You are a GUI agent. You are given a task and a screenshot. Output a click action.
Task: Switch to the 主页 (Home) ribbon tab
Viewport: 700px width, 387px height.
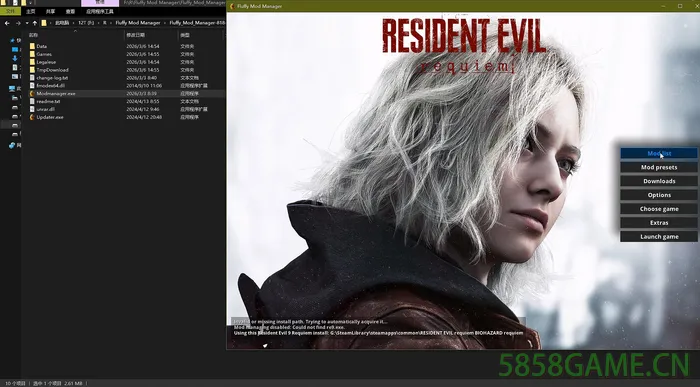tap(31, 11)
